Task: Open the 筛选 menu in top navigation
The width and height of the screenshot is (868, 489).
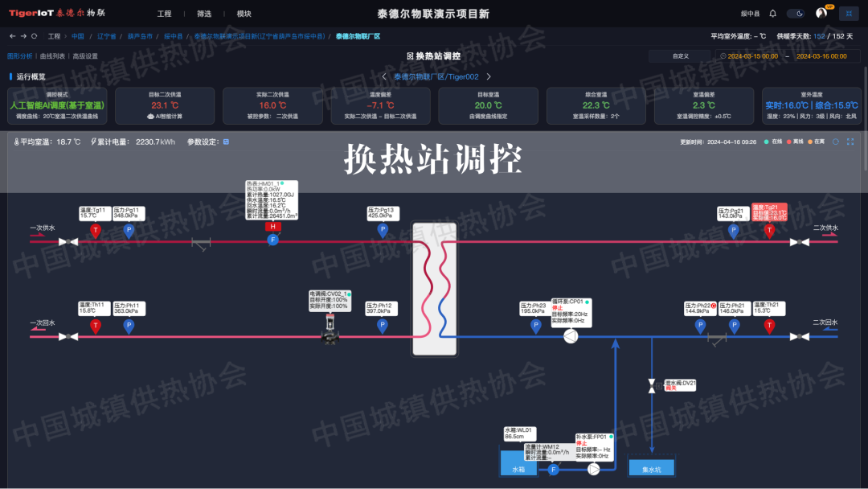Action: click(x=204, y=14)
